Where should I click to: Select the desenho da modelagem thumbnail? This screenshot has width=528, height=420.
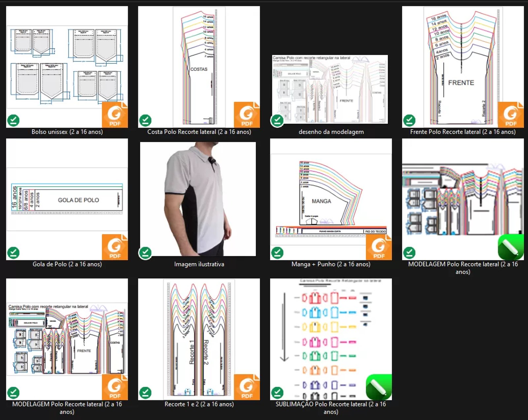coord(330,90)
